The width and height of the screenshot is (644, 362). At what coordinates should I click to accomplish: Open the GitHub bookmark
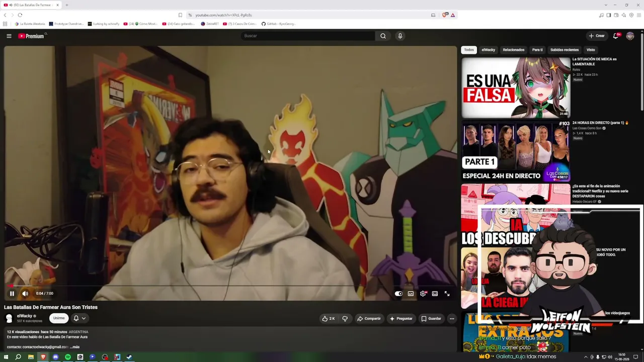click(x=278, y=24)
